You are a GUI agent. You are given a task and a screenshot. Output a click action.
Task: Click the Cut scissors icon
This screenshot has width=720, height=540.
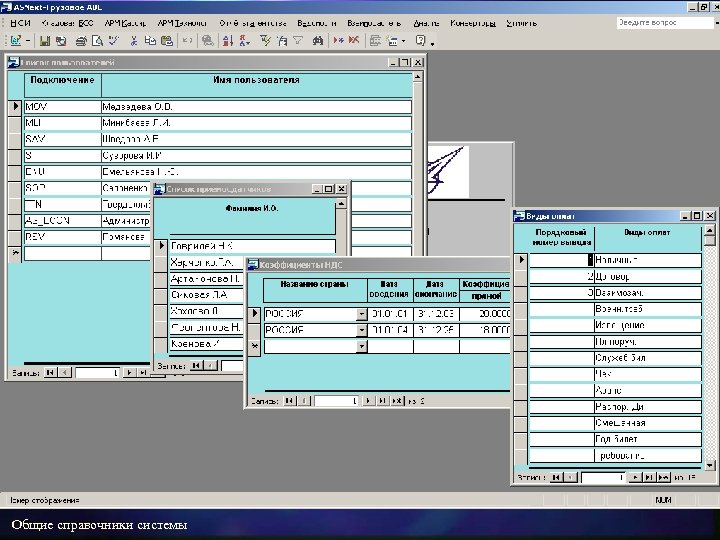[x=133, y=40]
